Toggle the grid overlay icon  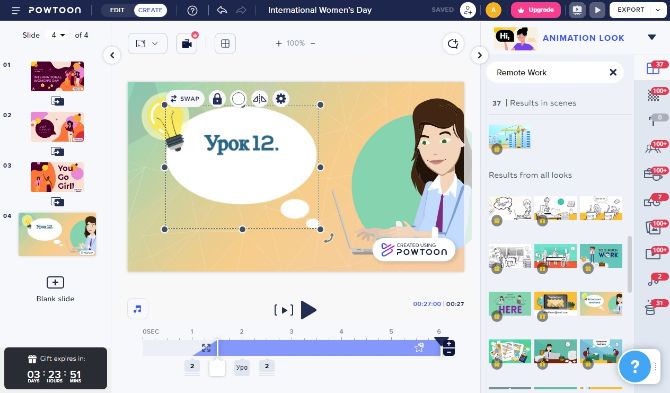pyautogui.click(x=225, y=44)
